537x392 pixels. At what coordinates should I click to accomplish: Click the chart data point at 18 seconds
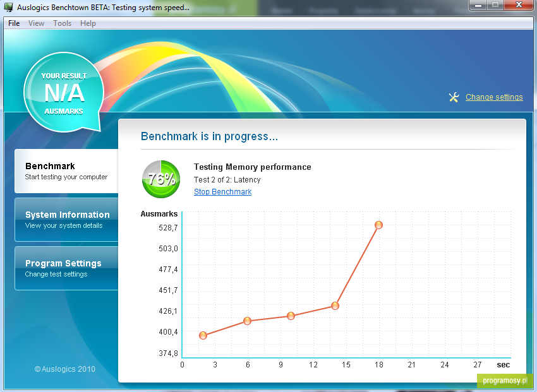point(378,225)
